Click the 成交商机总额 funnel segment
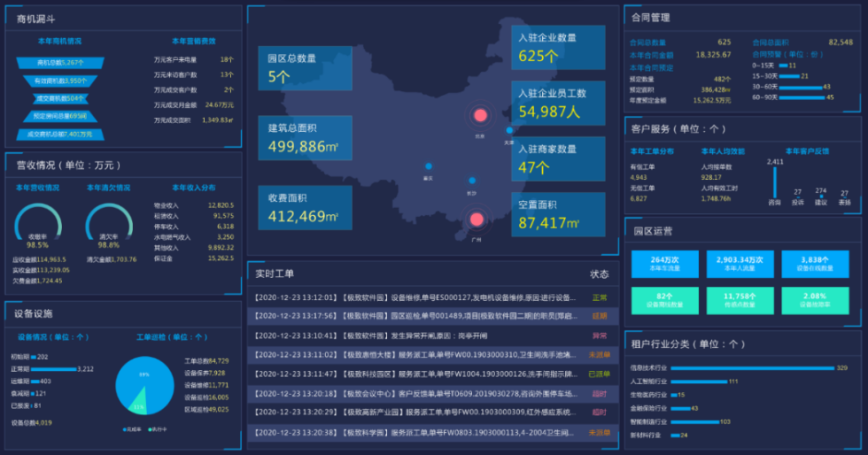The image size is (868, 455). click(x=60, y=134)
